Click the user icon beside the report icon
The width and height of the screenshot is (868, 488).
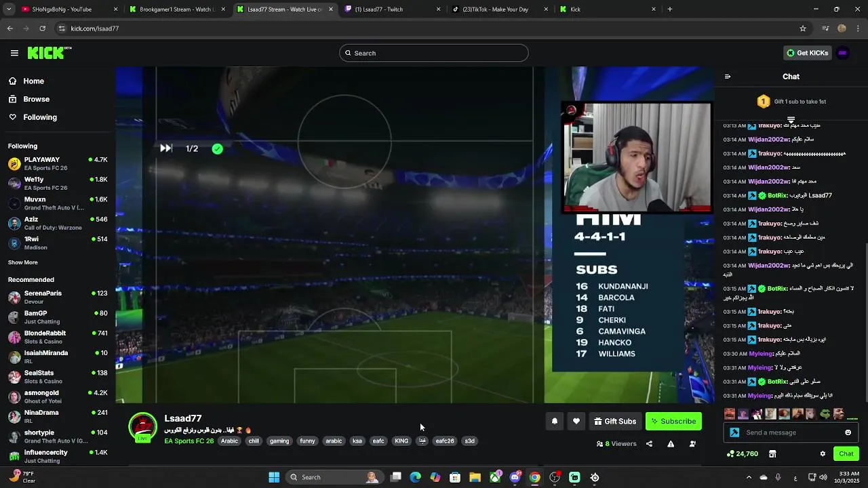(692, 444)
